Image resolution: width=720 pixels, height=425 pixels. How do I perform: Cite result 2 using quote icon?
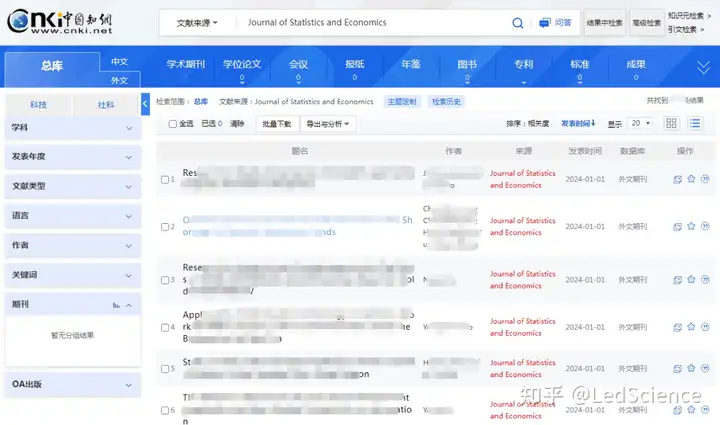[x=705, y=226]
